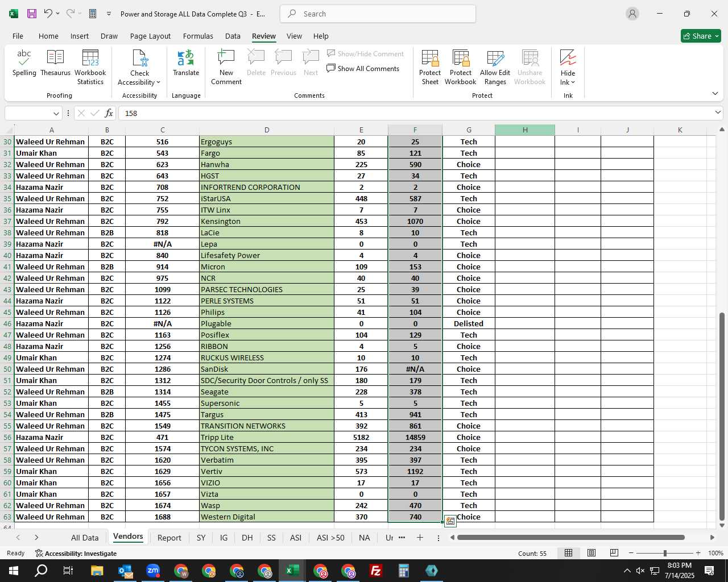Switch to the Formulas ribbon tab
Viewport: 728px width, 582px height.
coord(198,36)
